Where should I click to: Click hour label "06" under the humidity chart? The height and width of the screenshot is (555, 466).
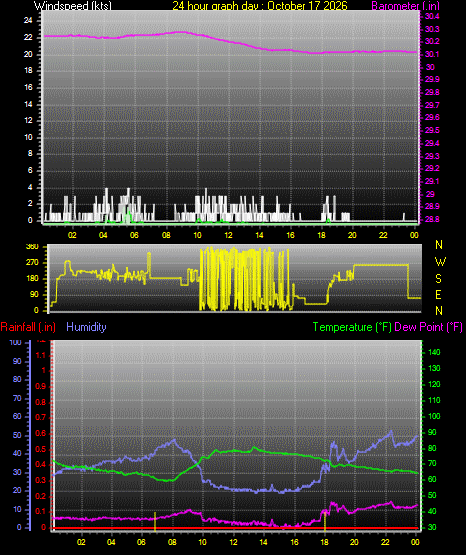pos(141,542)
